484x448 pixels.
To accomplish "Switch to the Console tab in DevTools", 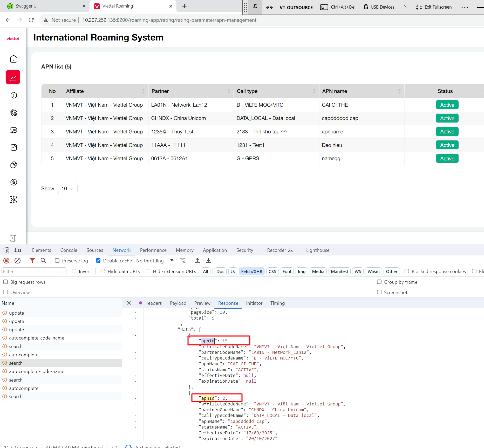I will [x=69, y=250].
